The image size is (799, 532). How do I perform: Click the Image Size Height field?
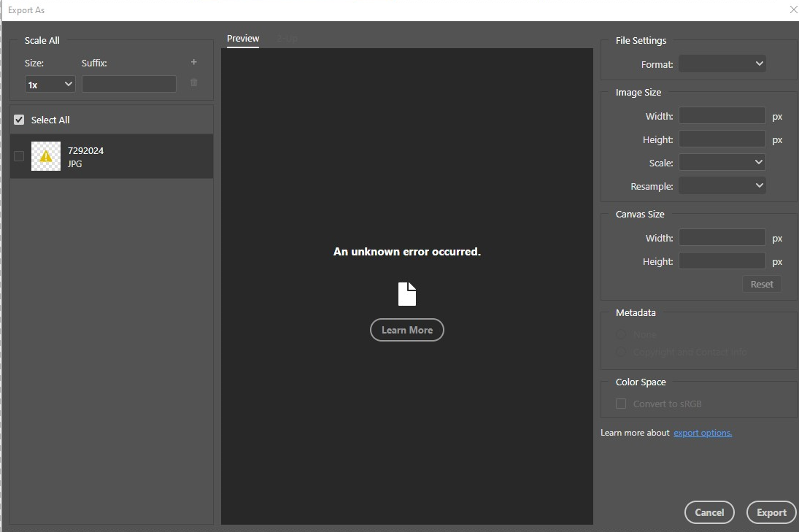pyautogui.click(x=722, y=139)
